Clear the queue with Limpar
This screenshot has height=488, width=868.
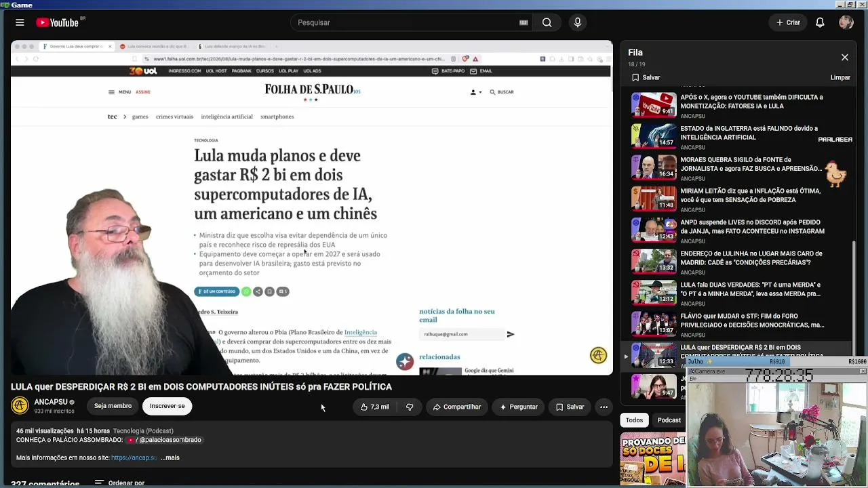(x=840, y=77)
